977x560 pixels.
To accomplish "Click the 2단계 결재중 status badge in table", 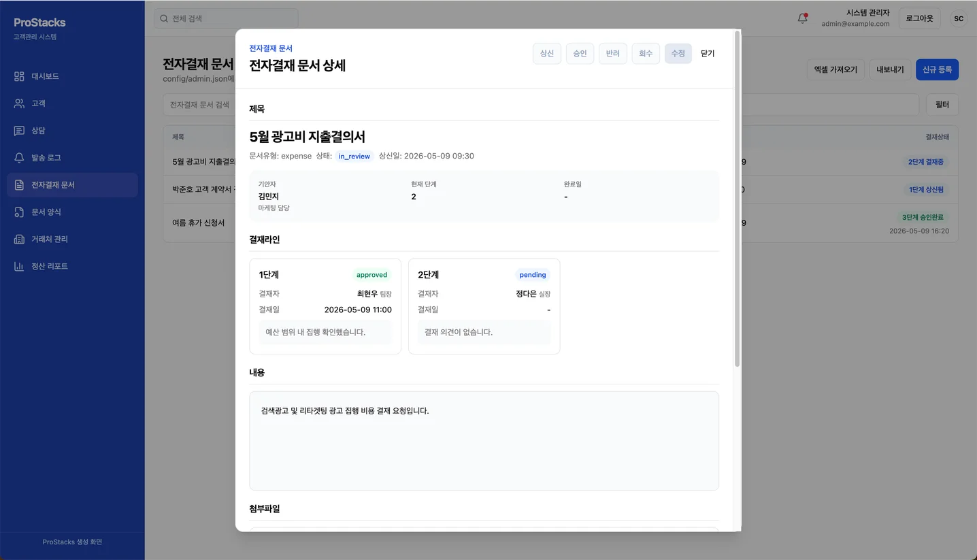I will tap(926, 163).
